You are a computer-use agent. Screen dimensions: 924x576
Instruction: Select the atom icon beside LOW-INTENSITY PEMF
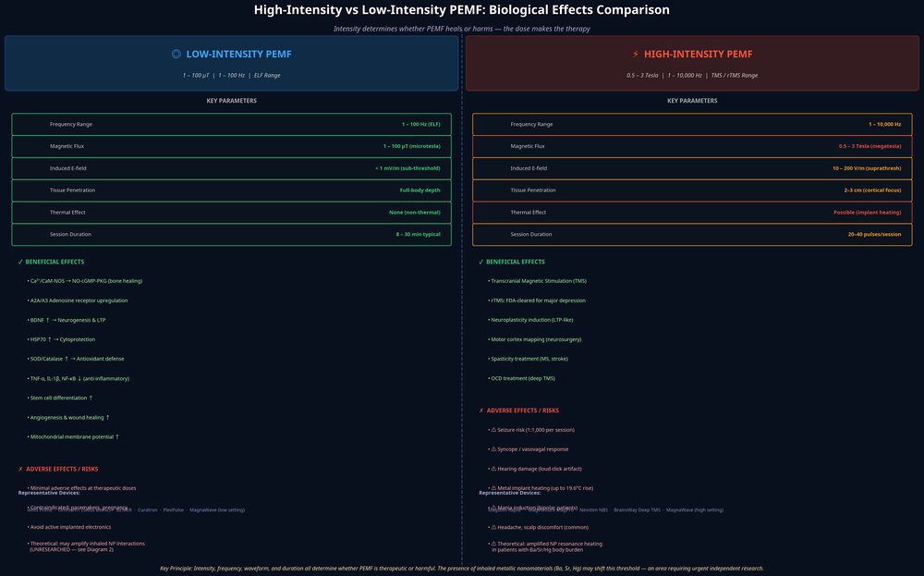coord(176,53)
